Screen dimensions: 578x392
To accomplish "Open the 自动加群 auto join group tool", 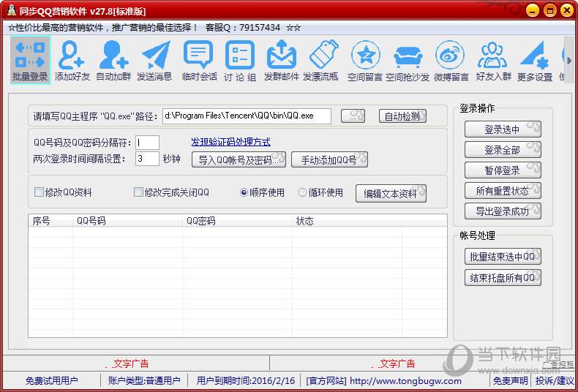I will 113,60.
